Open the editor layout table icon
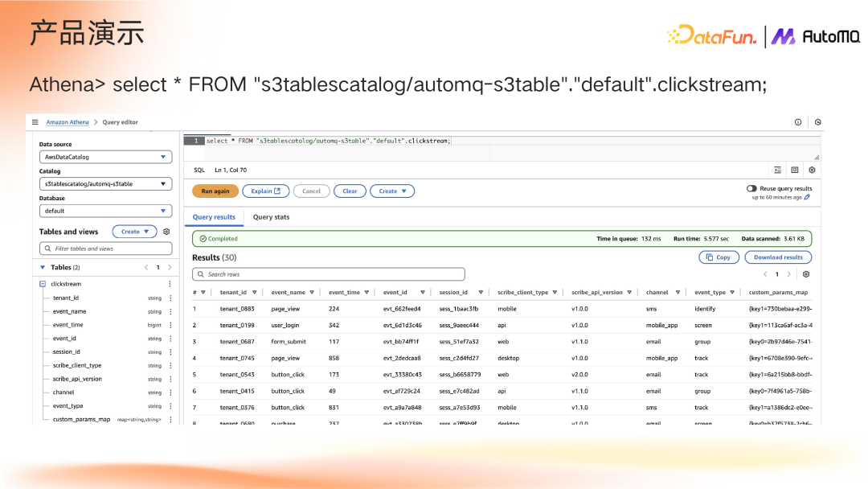 [x=795, y=170]
